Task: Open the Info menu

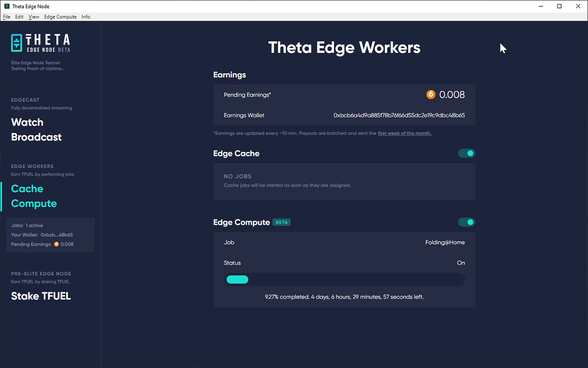Action: click(86, 16)
